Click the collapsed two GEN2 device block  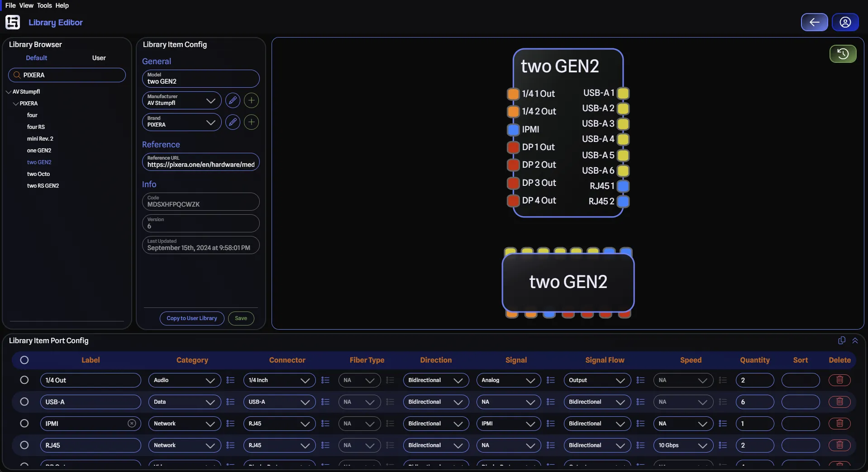568,282
